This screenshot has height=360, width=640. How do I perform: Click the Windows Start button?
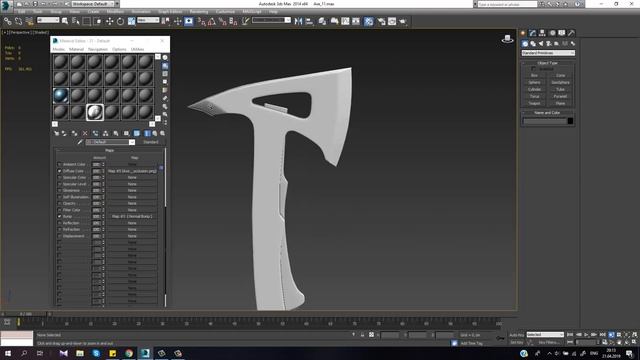[7, 353]
